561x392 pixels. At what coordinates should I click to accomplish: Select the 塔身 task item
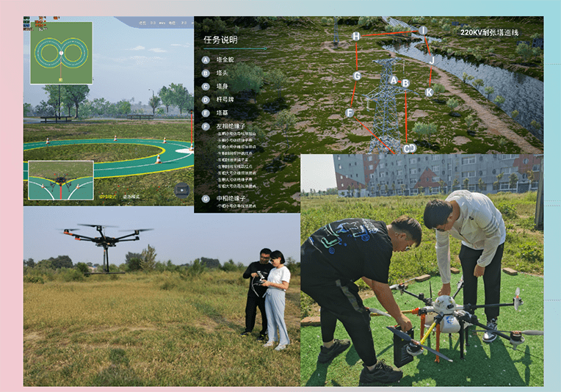coord(222,86)
